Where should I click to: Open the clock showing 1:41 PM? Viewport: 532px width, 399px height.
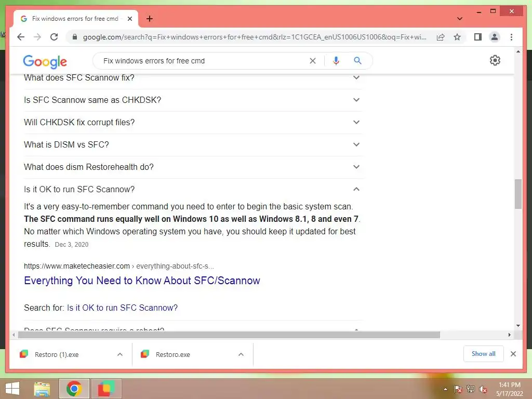[x=510, y=389]
